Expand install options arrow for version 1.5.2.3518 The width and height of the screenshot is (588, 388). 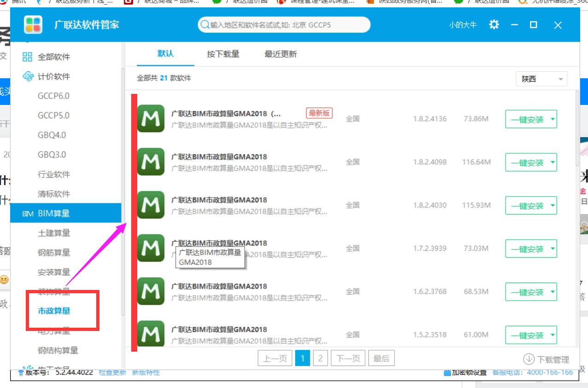[553, 336]
